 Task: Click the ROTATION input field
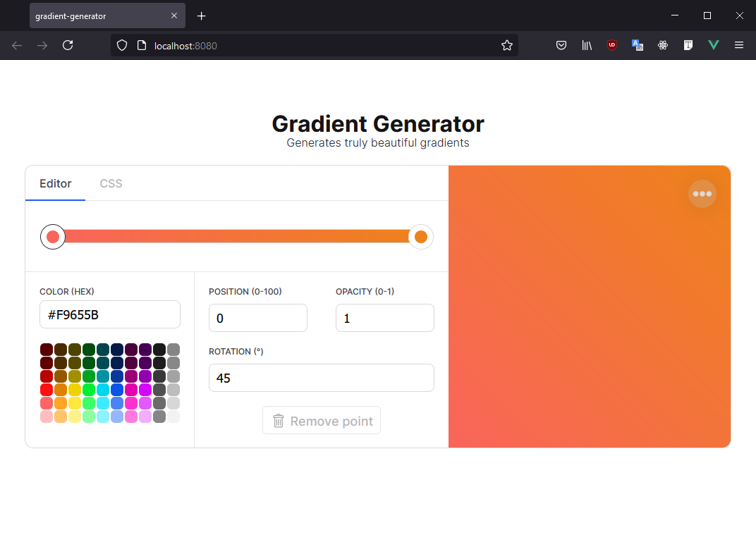321,378
